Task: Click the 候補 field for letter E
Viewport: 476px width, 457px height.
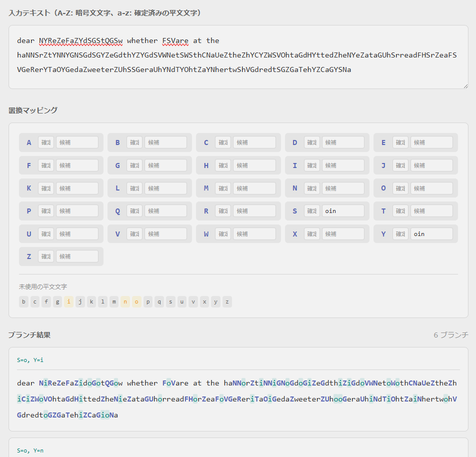Action: point(431,142)
